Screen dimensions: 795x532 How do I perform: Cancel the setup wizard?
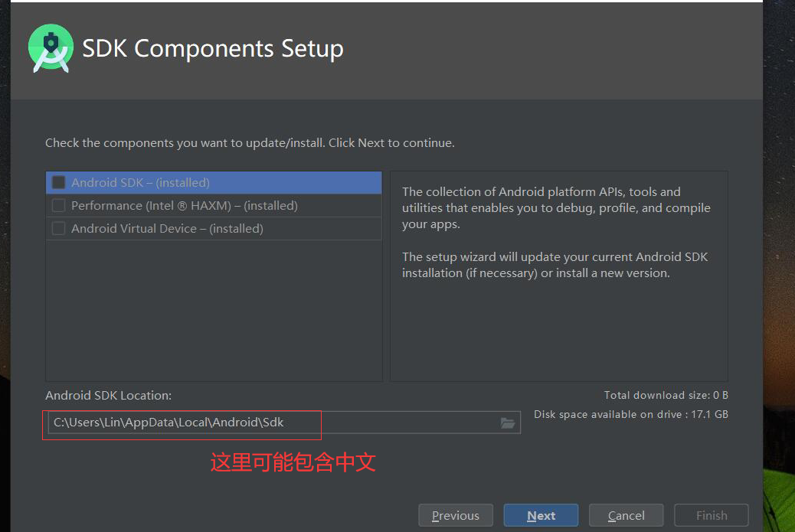point(627,515)
